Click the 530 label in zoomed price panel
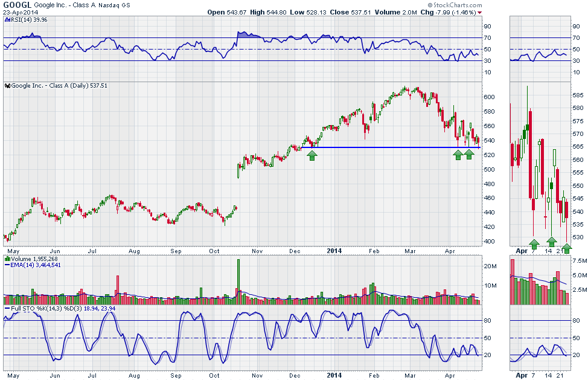This screenshot has width=588, height=380. [578, 237]
